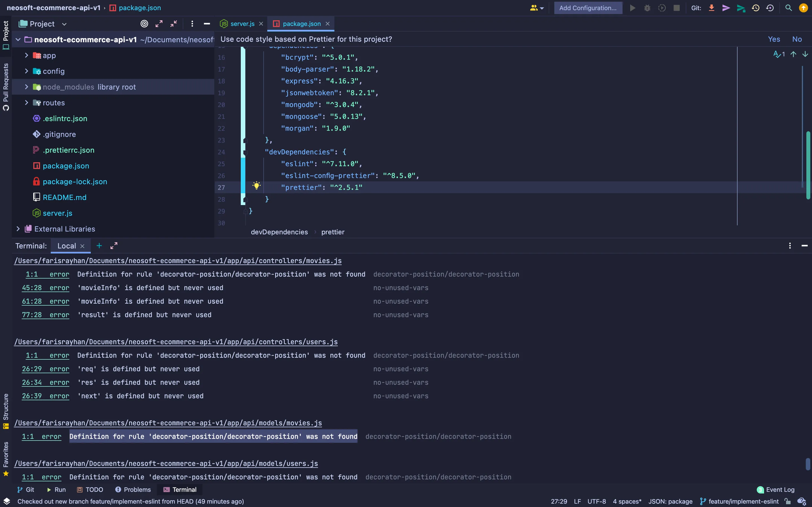
Task: Click expand all icon in Project panel
Action: click(x=159, y=24)
